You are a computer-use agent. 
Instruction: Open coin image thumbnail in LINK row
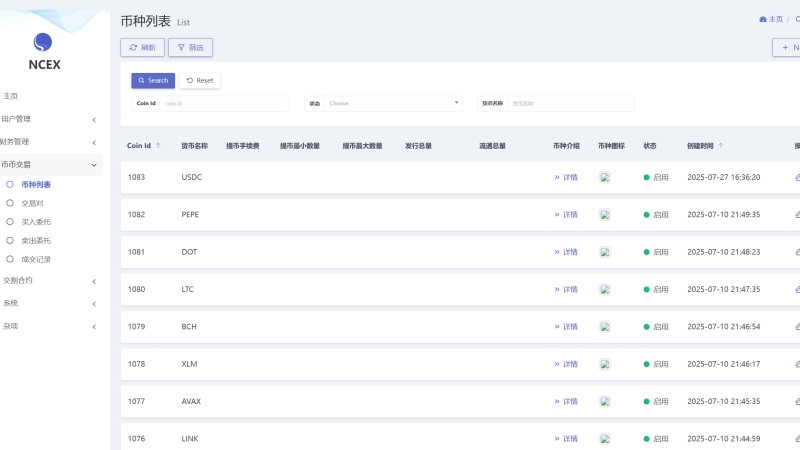[x=605, y=439]
